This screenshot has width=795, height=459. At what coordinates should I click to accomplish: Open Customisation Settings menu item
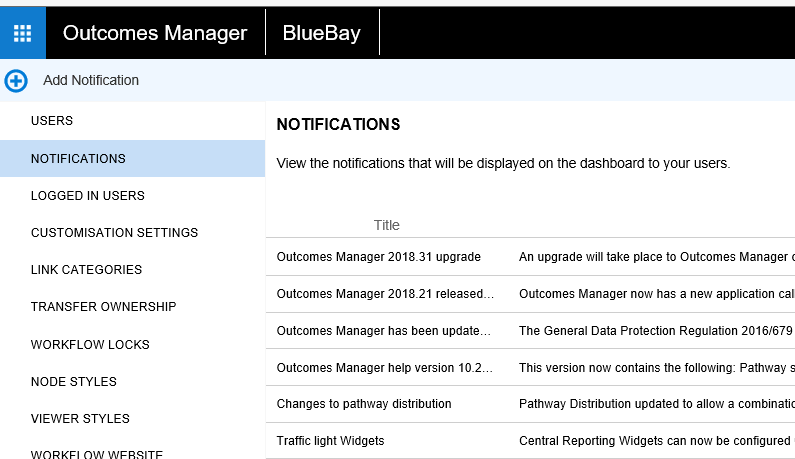click(x=114, y=233)
